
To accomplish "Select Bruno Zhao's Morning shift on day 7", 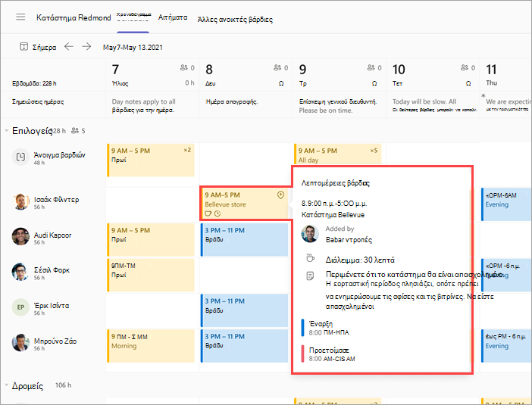I will [x=151, y=346].
